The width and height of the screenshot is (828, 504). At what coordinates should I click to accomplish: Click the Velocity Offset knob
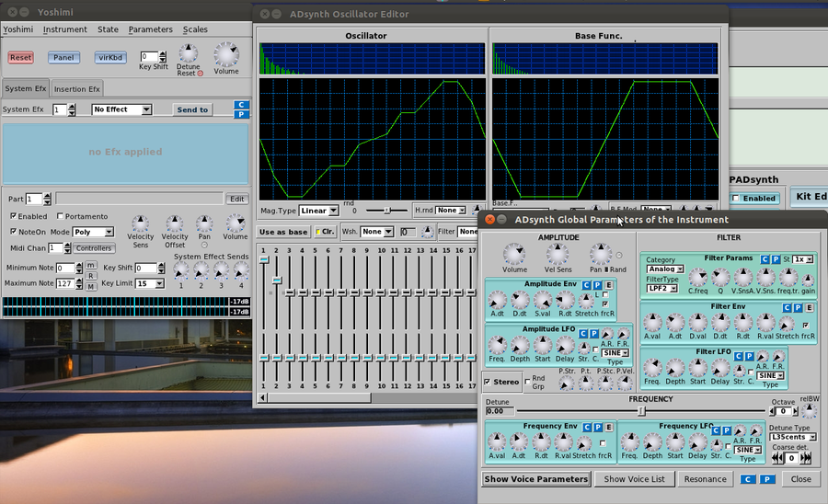click(x=176, y=223)
